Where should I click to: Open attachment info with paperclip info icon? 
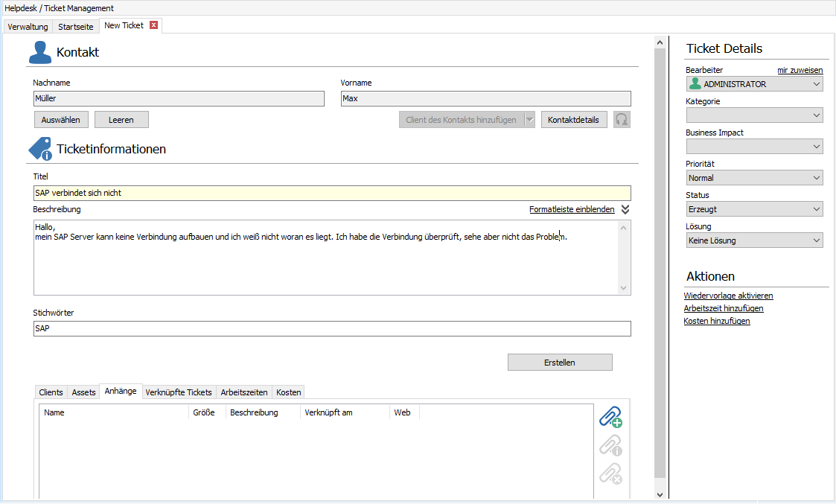[x=610, y=445]
